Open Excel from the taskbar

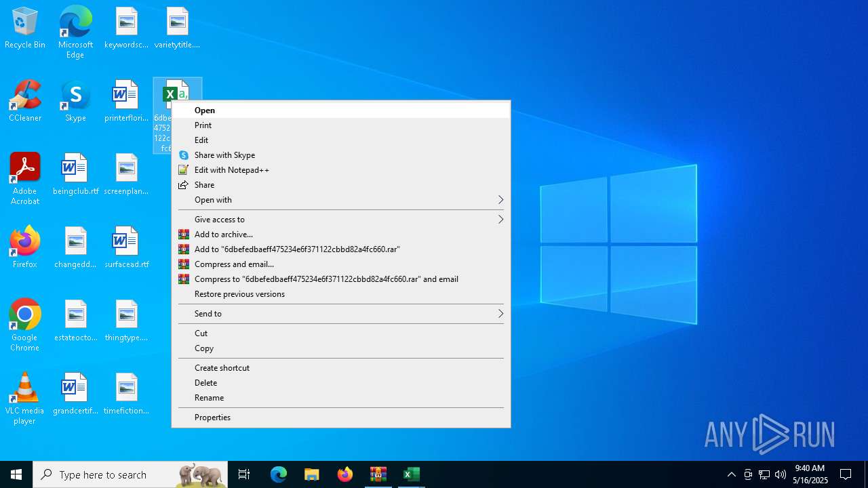click(412, 474)
